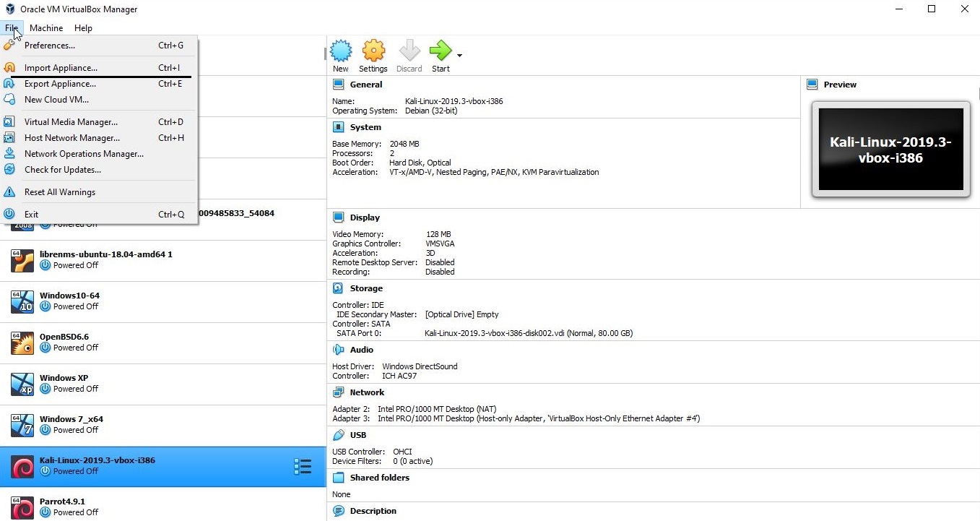
Task: Select Check for Updates... entry
Action: click(x=99, y=170)
